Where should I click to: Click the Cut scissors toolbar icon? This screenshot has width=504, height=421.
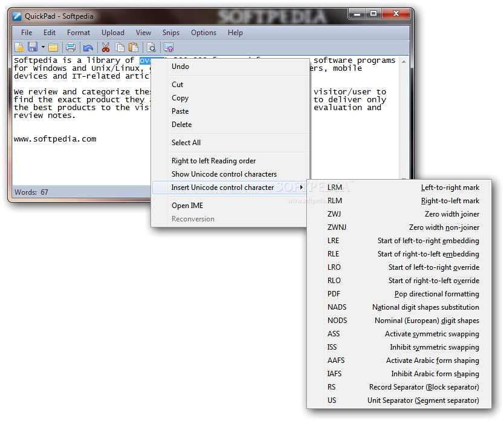106,48
